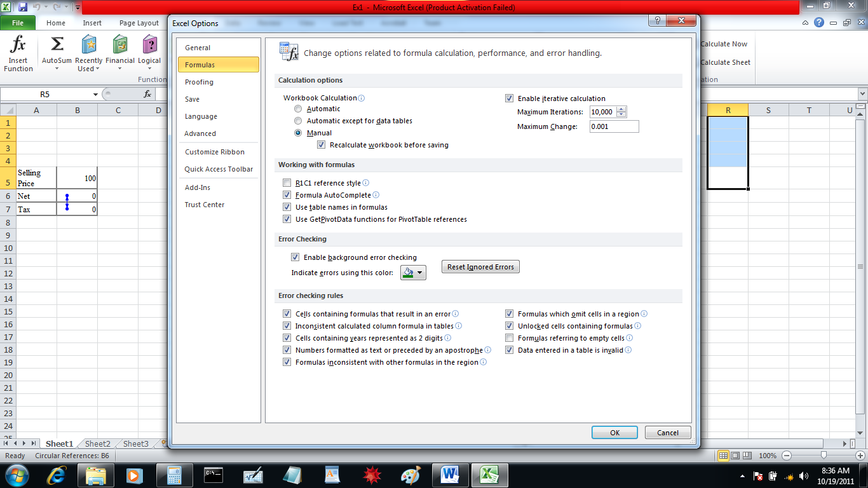The height and width of the screenshot is (488, 868).
Task: Click the Excel ribbon help icon
Action: tap(819, 22)
